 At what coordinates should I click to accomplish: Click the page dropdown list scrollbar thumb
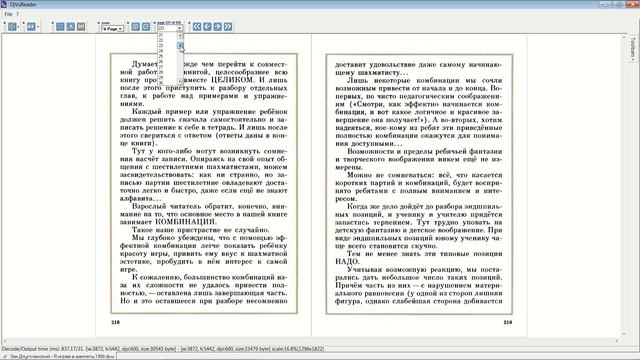(180, 46)
